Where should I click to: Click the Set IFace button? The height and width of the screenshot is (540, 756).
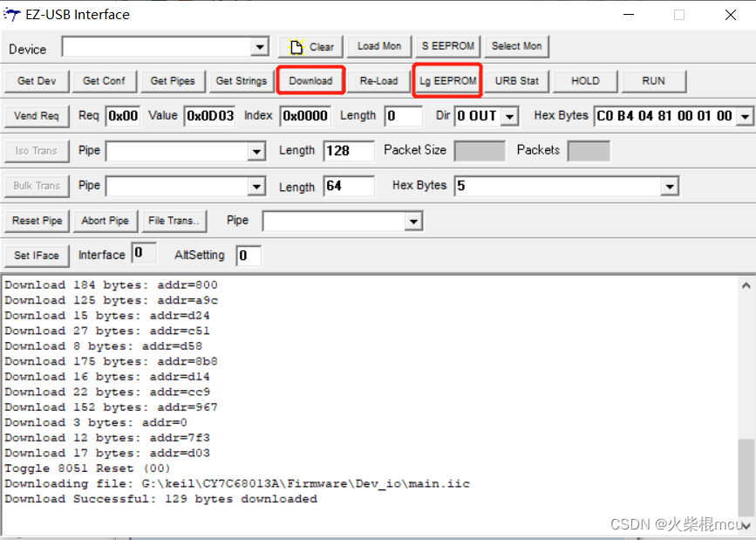point(37,256)
